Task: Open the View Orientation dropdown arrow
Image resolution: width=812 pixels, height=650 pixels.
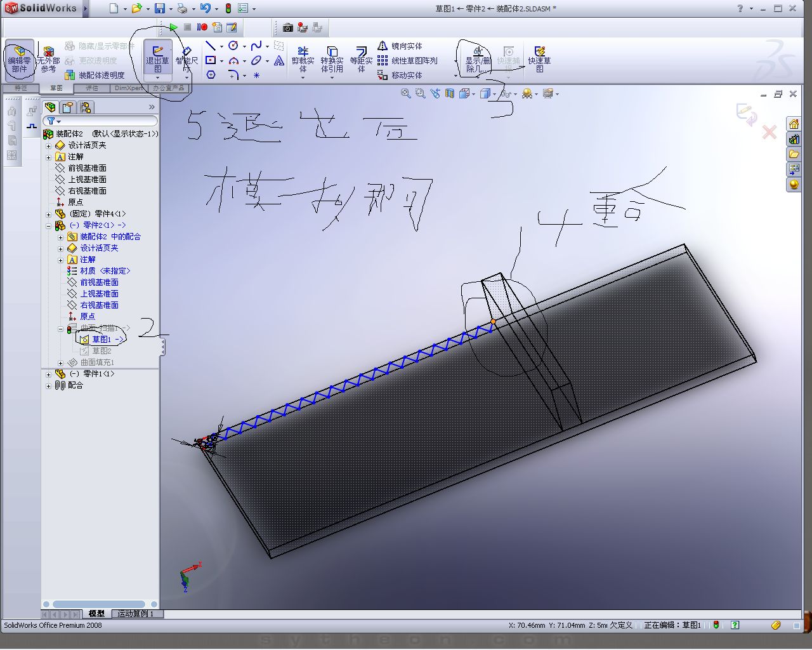Action: (473, 94)
